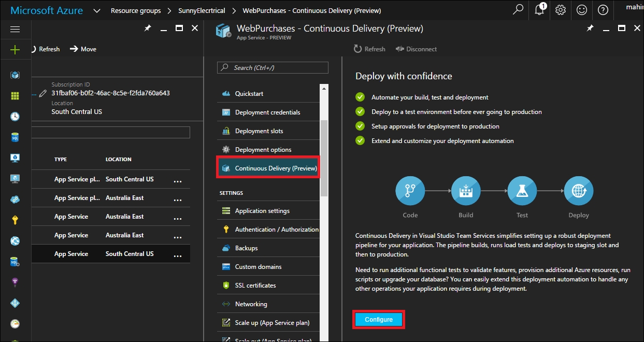Click Move in resource group blade

pos(83,49)
